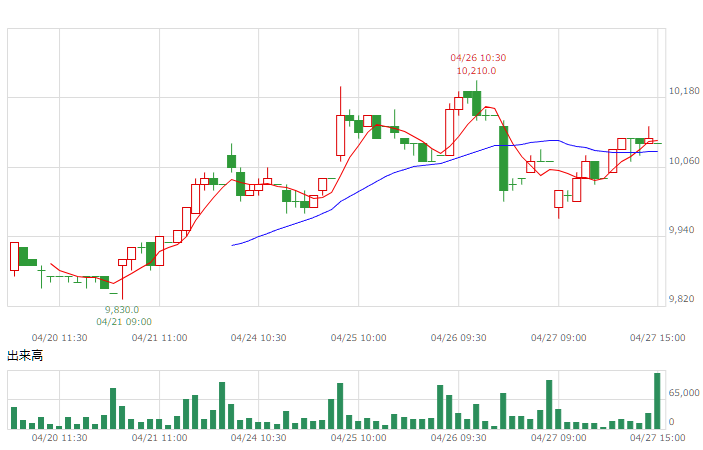Click volume chart 04/20 11:30 time label

tap(59, 438)
